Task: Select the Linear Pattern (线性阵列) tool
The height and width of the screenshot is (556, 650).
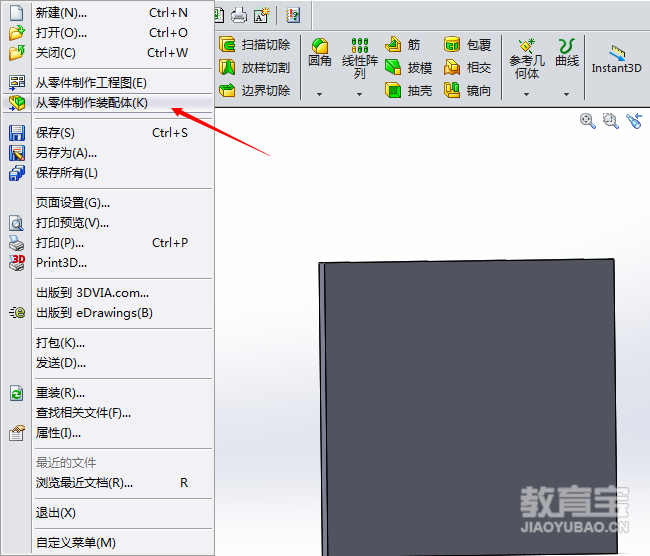Action: pos(359,58)
